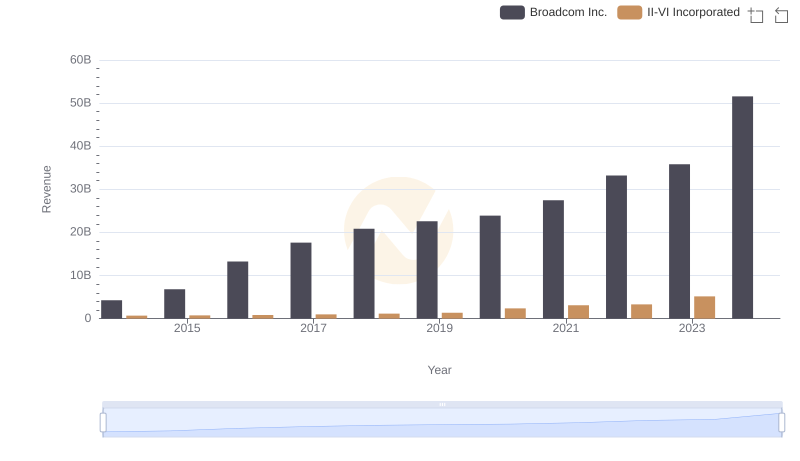
Task: Click the Broadcom bar for 2022
Action: [x=616, y=247]
